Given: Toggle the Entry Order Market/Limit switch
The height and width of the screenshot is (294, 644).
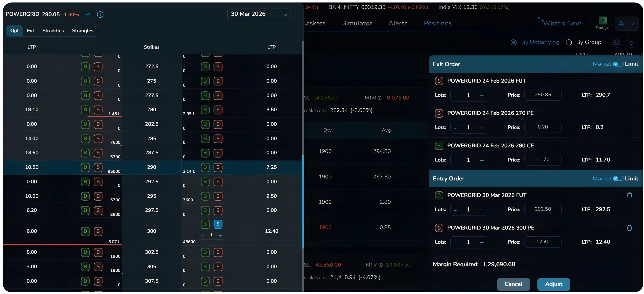Looking at the screenshot, I should tap(618, 178).
